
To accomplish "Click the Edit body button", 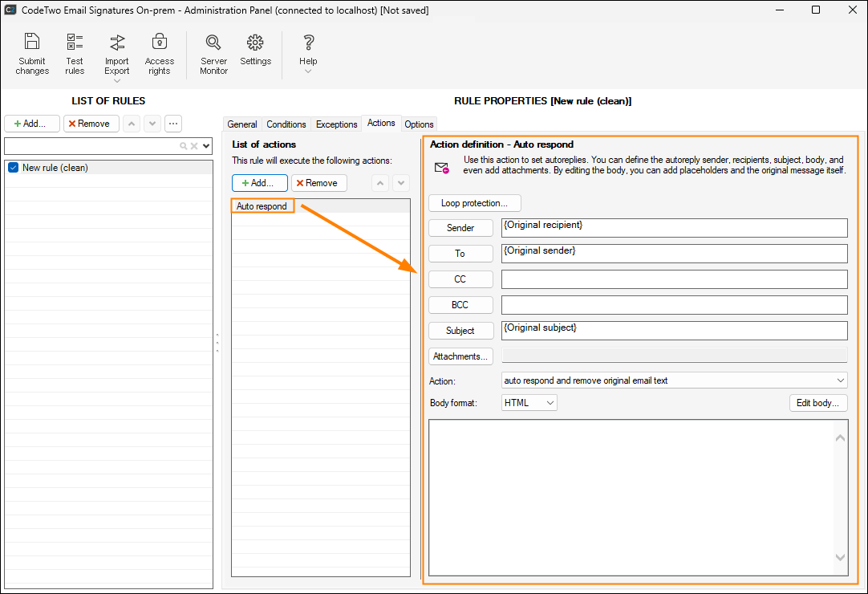I will point(817,403).
